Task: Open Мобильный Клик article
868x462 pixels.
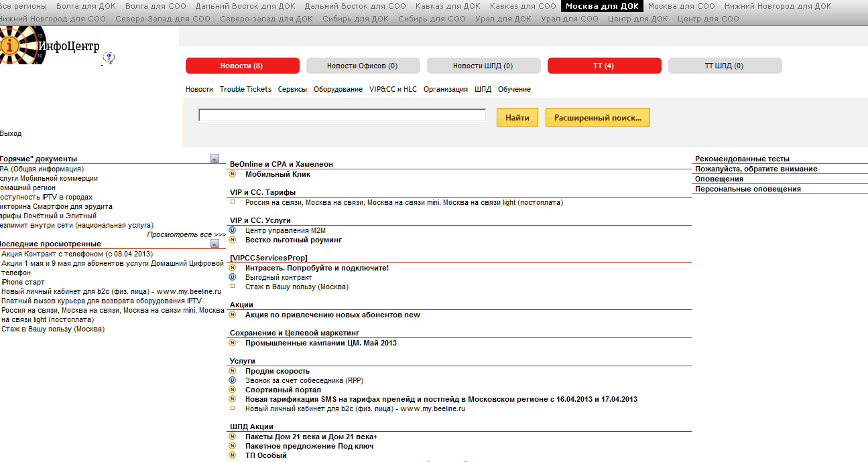Action: pos(277,174)
